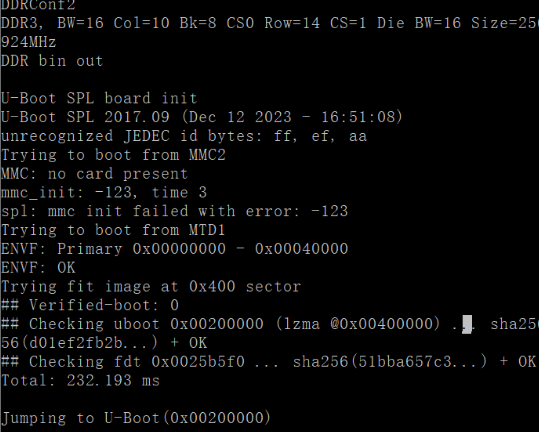Click the "Trying to boot from MMC2" line
This screenshot has height=432, width=539.
point(113,155)
